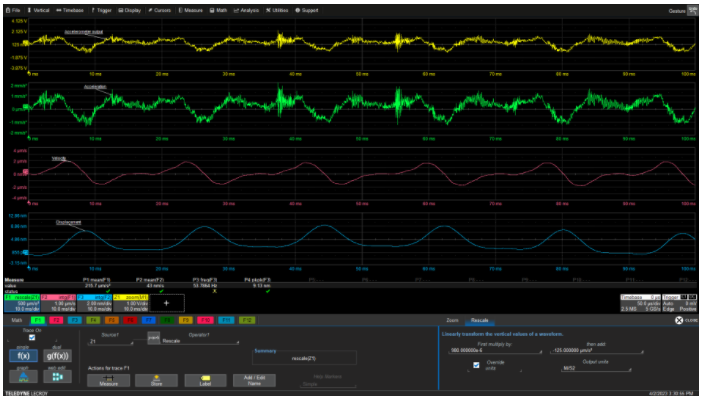This screenshot has width=702, height=399.
Task: Click the Add / Edit Name button
Action: [x=254, y=381]
